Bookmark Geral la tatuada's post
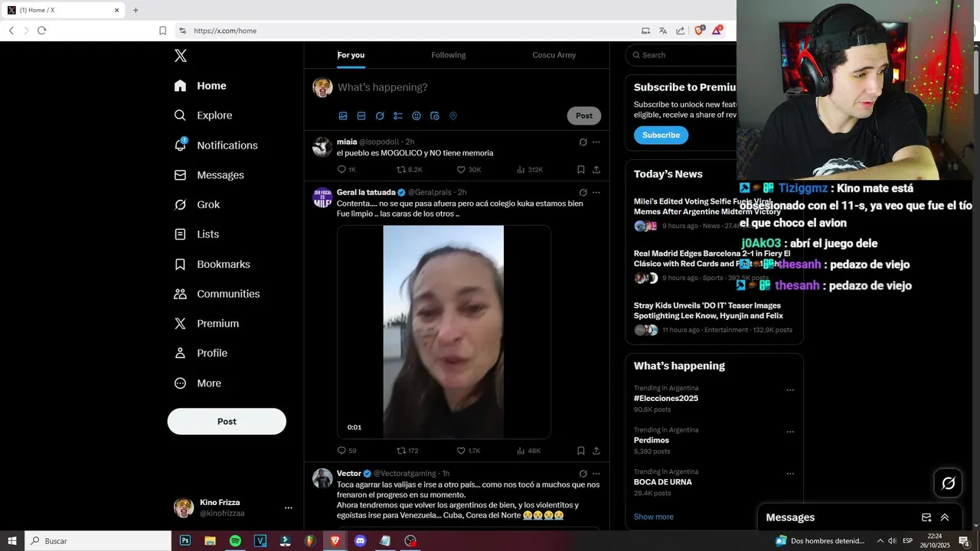The height and width of the screenshot is (551, 980). (581, 451)
